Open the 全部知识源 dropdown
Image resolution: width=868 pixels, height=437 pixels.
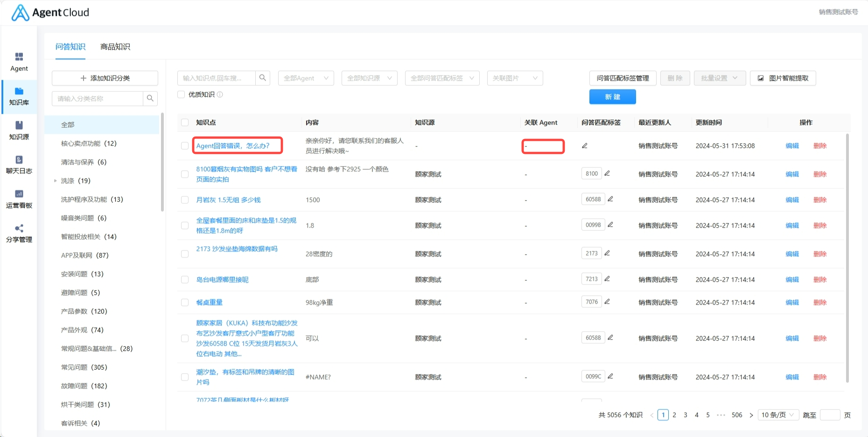pos(370,78)
